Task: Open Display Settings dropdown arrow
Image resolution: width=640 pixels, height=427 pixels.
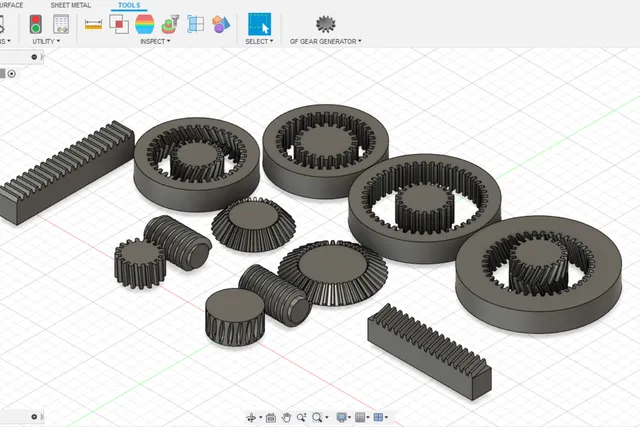Action: 349,417
